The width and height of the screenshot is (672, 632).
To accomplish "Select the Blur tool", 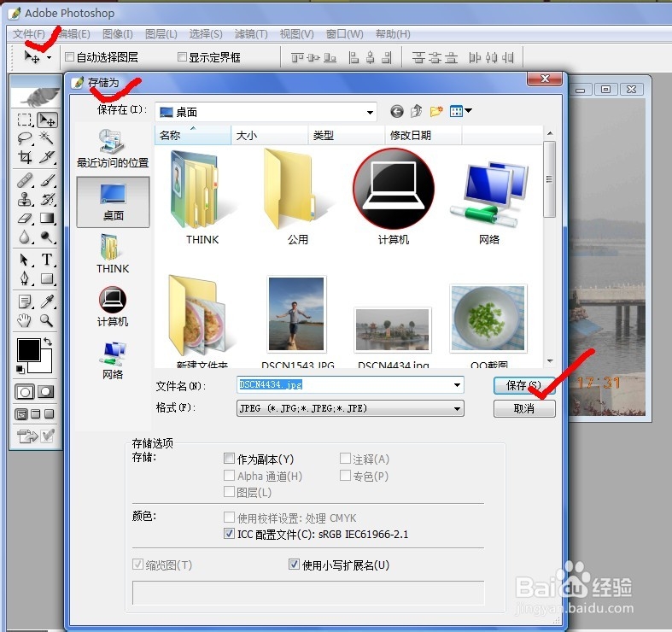I will (25, 237).
